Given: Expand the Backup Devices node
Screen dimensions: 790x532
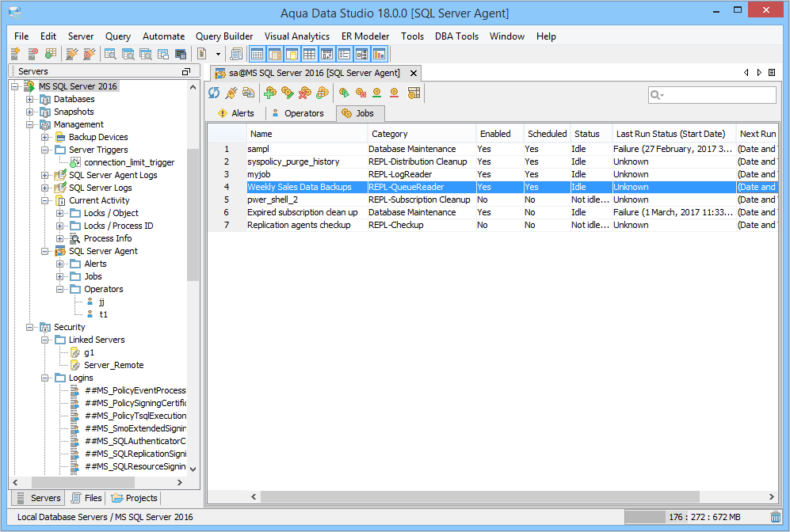Looking at the screenshot, I should point(45,137).
